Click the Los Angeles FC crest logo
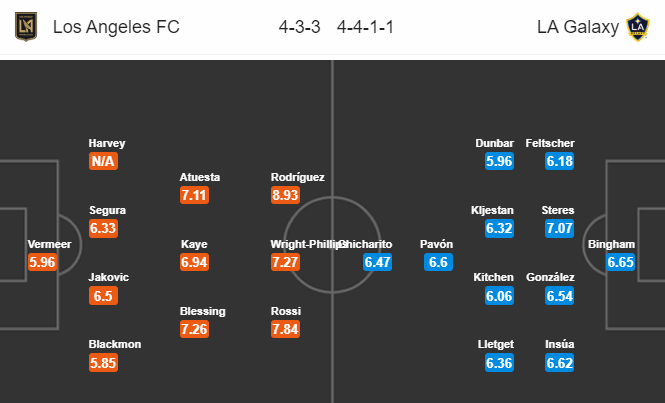This screenshot has height=403, width=665. tap(26, 27)
